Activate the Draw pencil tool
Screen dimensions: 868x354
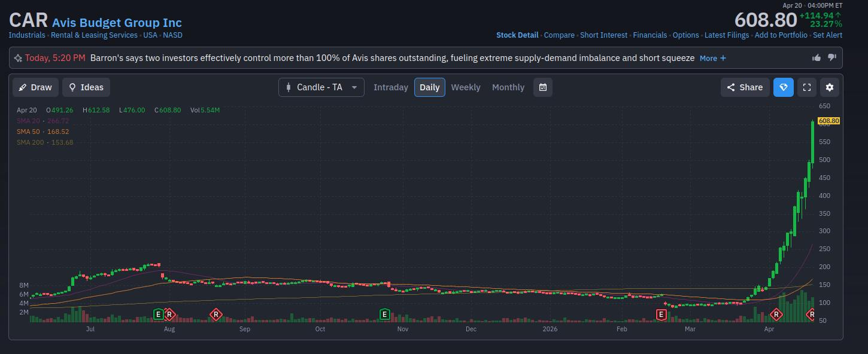coord(36,87)
